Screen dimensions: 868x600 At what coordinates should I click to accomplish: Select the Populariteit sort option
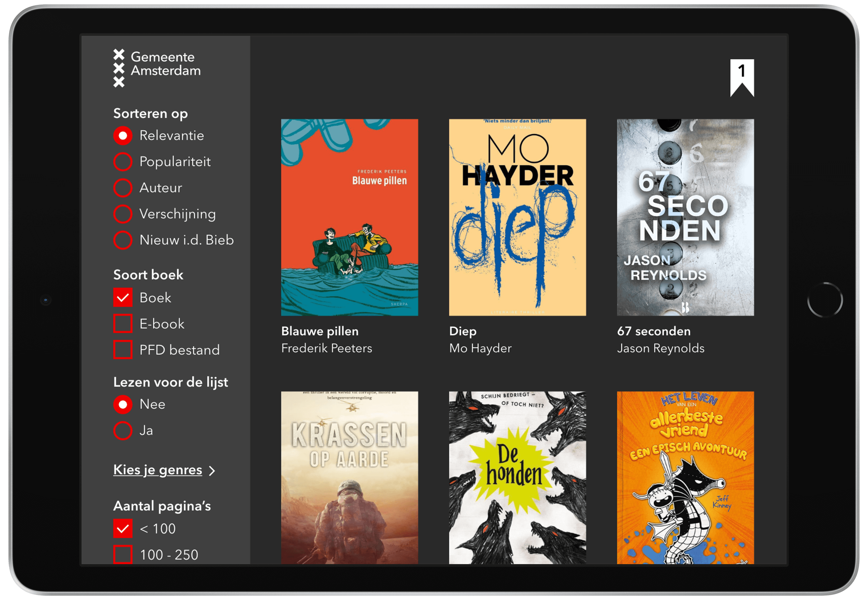click(123, 162)
